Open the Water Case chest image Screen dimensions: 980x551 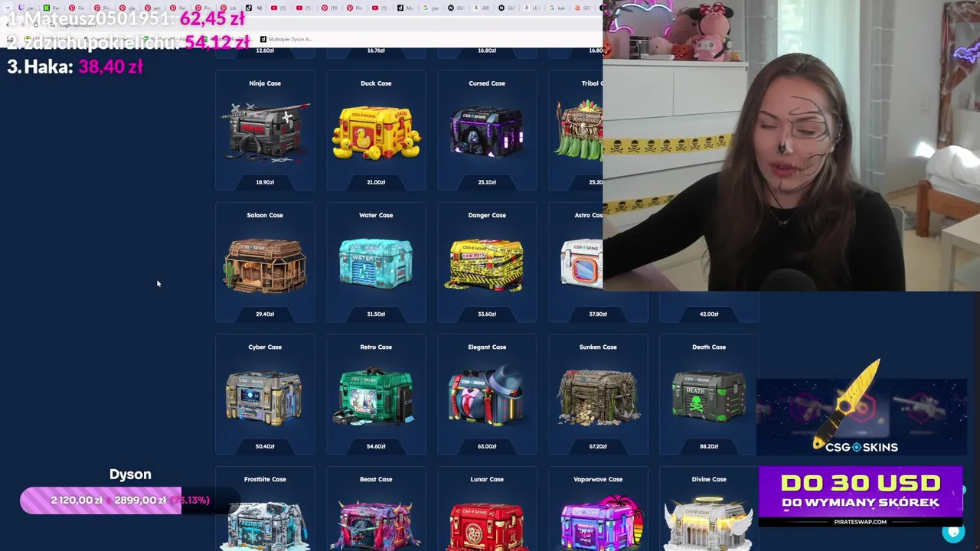pyautogui.click(x=376, y=265)
